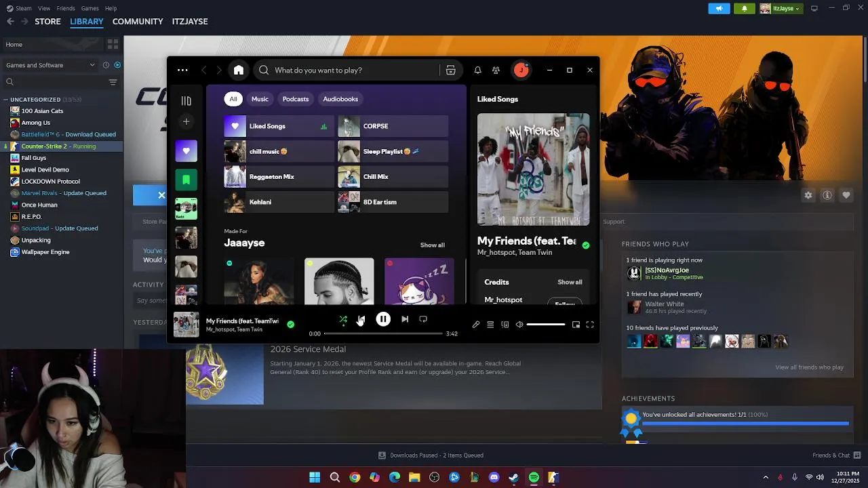Image resolution: width=868 pixels, height=488 pixels.
Task: Open Spotify Browse icon beside the search bar
Action: (450, 70)
